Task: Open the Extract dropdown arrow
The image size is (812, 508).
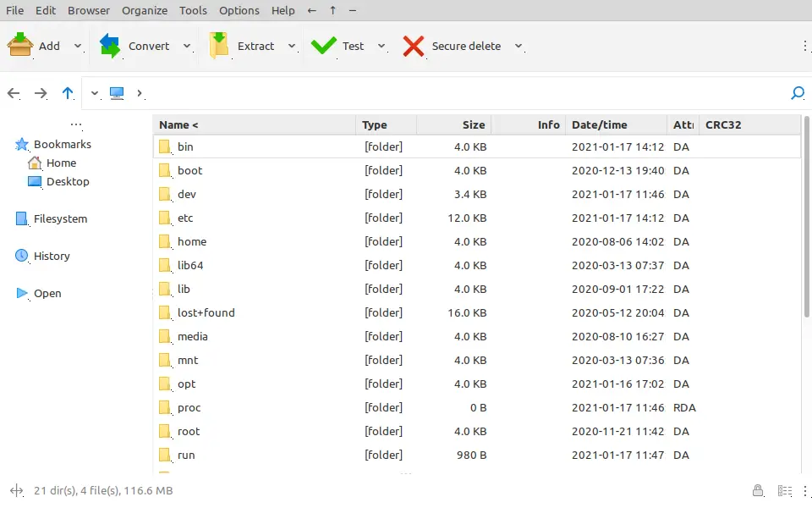Action: tap(292, 46)
